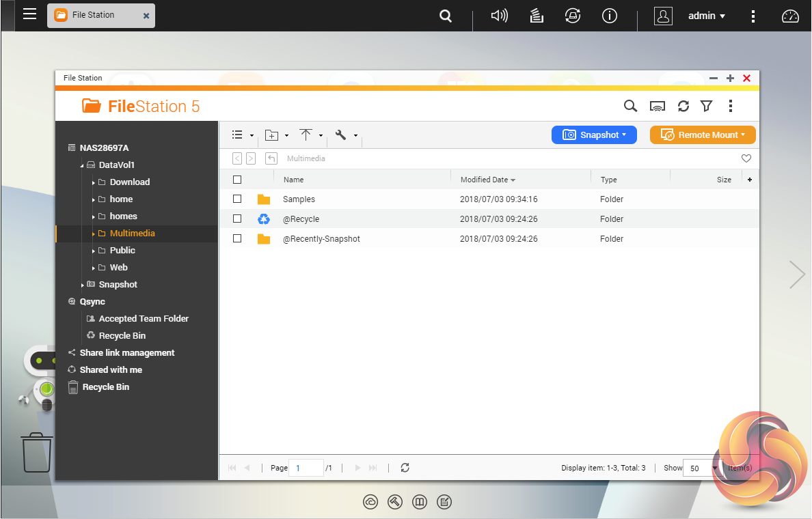The width and height of the screenshot is (812, 519).
Task: Click the go to parent folder arrow
Action: (x=271, y=158)
